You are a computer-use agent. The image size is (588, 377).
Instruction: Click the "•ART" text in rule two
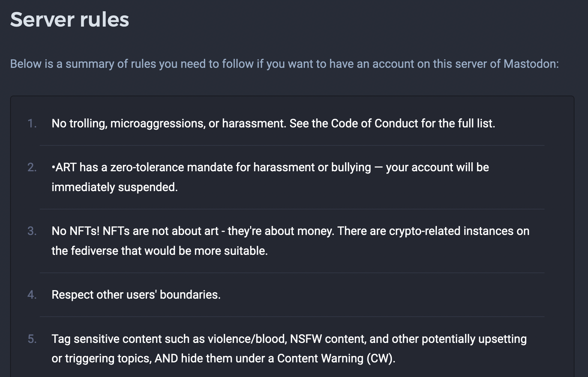tap(64, 167)
